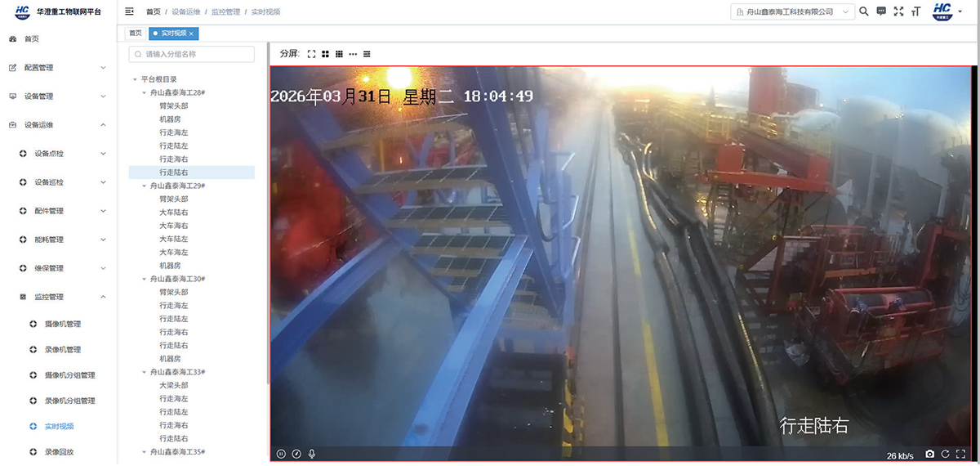Image resolution: width=980 pixels, height=466 pixels.
Task: Select 行走陆右 under 舟山鑫泰海工33#
Action: pos(173,438)
